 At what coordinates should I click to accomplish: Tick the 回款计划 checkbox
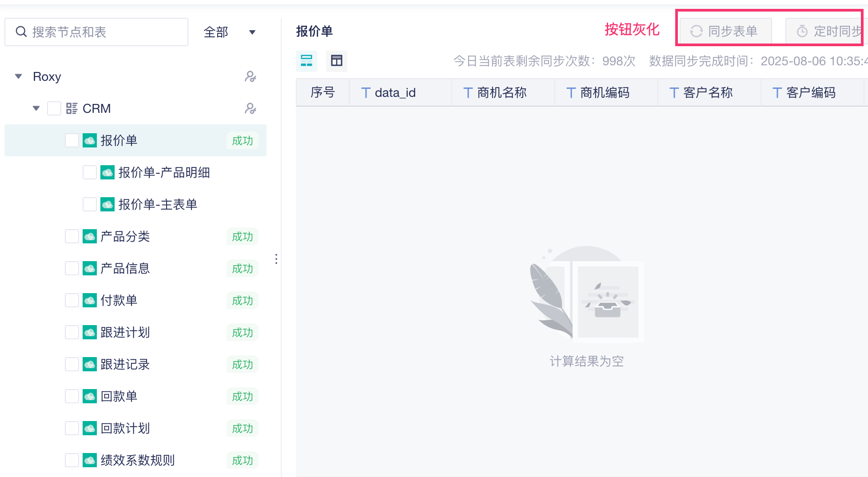point(72,428)
